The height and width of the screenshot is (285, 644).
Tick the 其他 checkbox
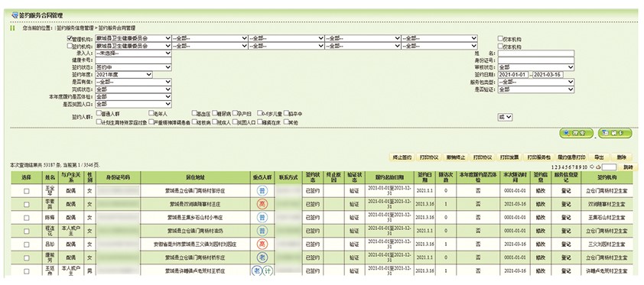(286, 121)
